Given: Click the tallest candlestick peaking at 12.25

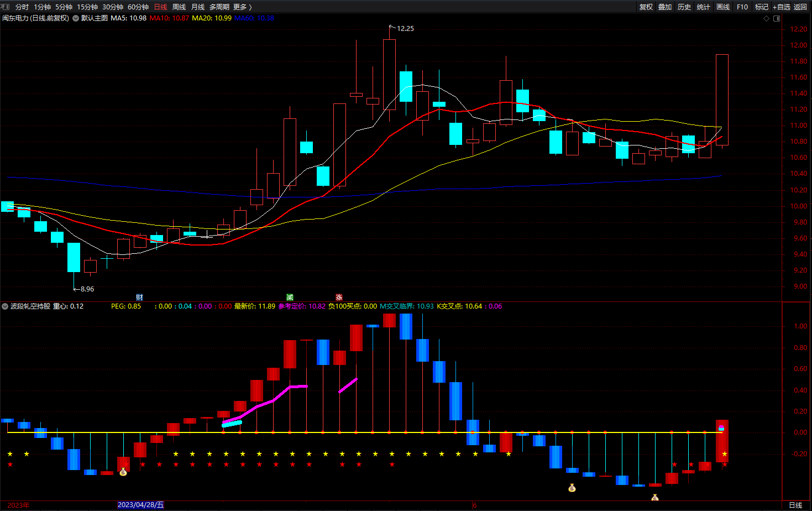Looking at the screenshot, I should tap(389, 75).
